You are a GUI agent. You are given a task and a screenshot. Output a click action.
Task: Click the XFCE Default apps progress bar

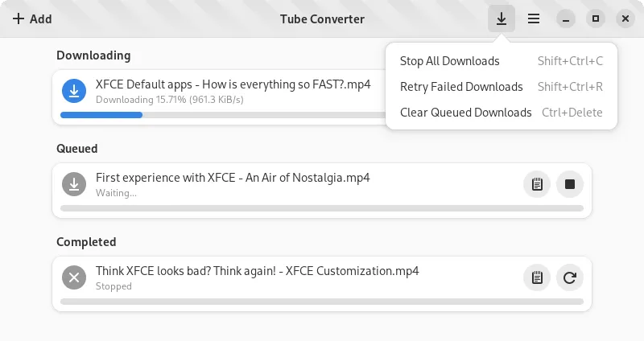click(x=217, y=115)
